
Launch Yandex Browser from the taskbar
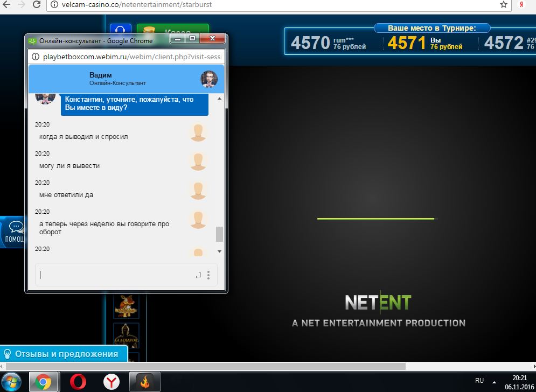tap(112, 382)
